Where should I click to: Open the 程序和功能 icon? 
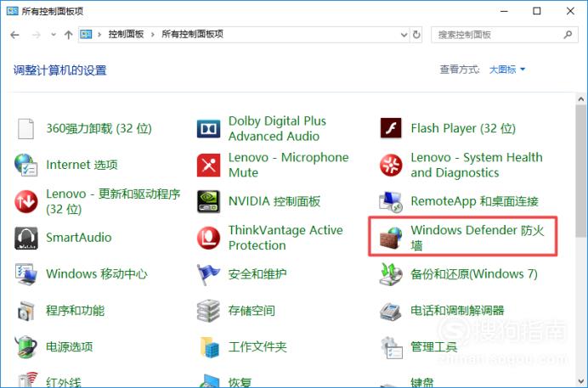pos(25,311)
